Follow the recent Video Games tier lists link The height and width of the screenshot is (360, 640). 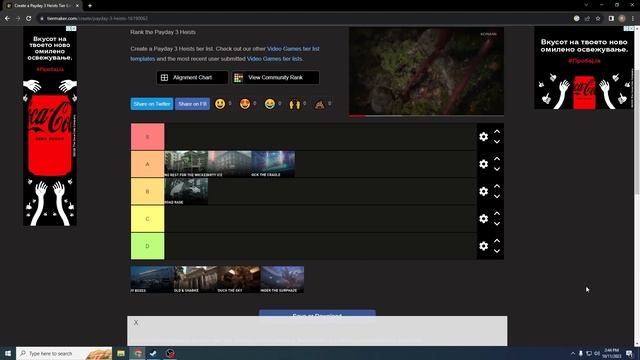point(274,59)
